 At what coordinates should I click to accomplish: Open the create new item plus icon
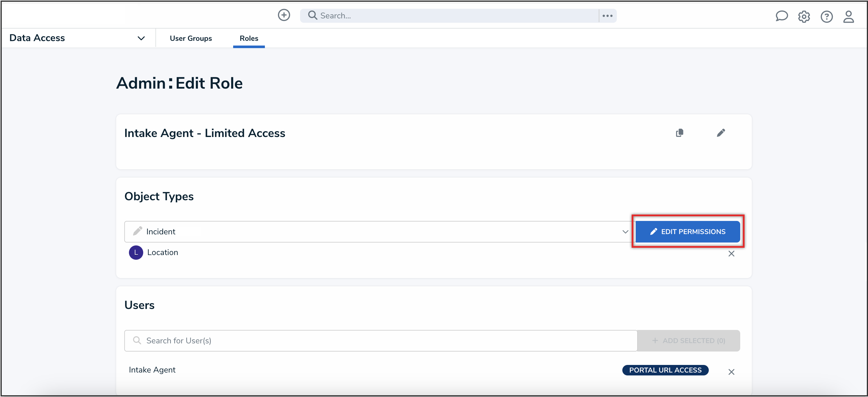point(284,15)
